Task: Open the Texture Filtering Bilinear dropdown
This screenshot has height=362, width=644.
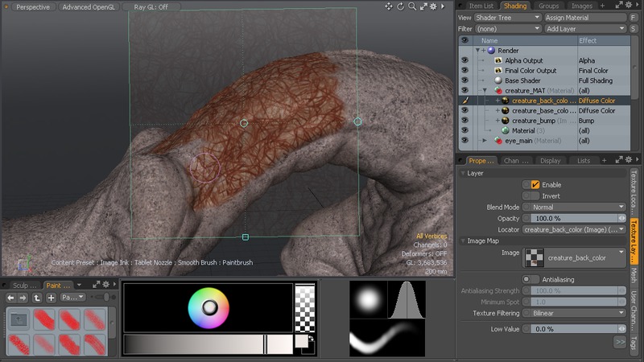Action: click(x=574, y=313)
